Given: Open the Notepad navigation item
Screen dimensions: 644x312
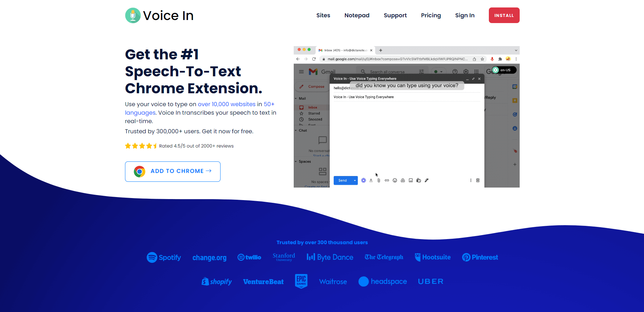Looking at the screenshot, I should (x=357, y=15).
